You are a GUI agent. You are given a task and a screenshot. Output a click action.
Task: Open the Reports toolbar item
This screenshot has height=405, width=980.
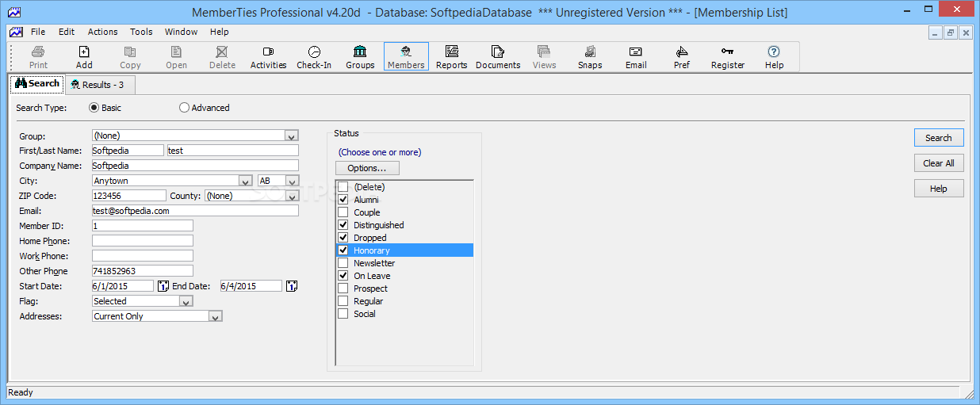pyautogui.click(x=452, y=57)
